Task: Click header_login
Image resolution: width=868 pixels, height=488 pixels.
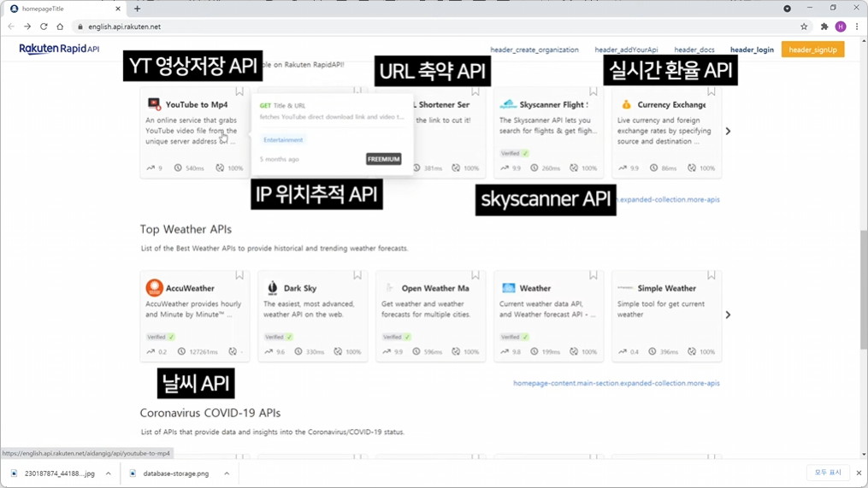Action: click(752, 50)
